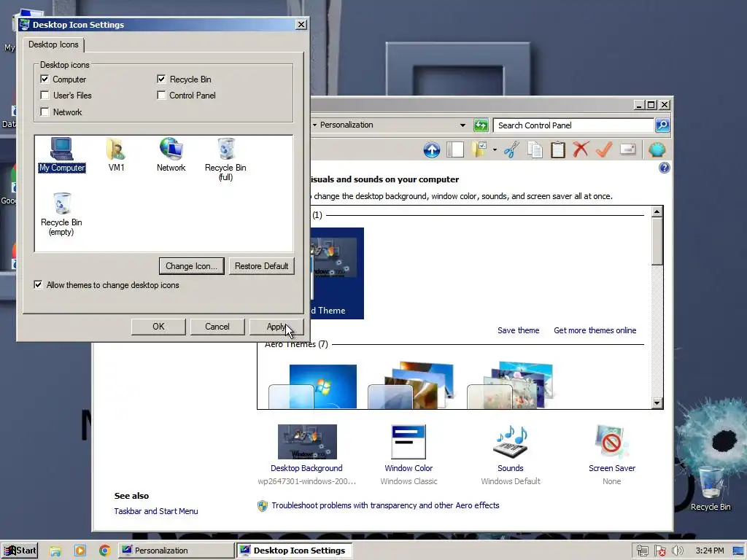Check the Control Panel checkbox
This screenshot has height=560, width=747.
tap(161, 96)
